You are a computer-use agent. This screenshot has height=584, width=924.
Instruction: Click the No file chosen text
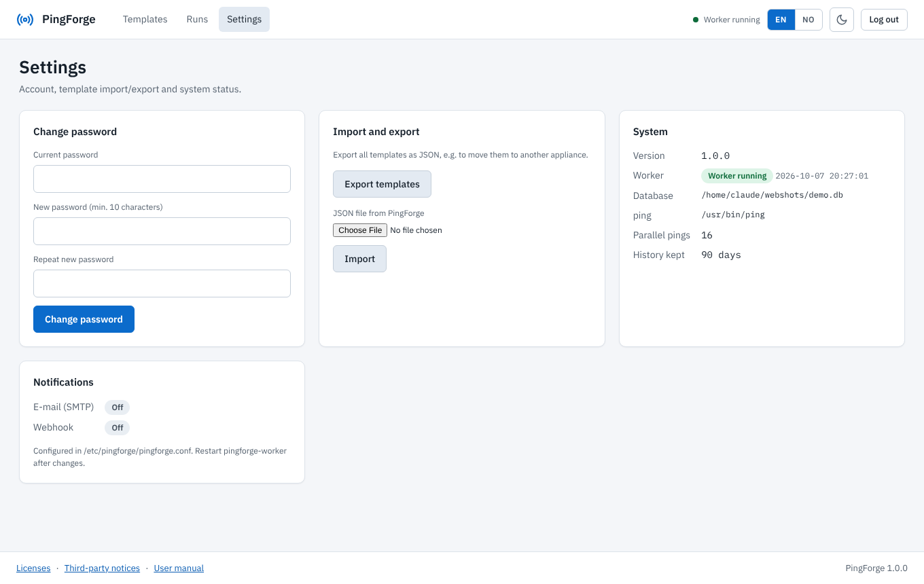416,230
